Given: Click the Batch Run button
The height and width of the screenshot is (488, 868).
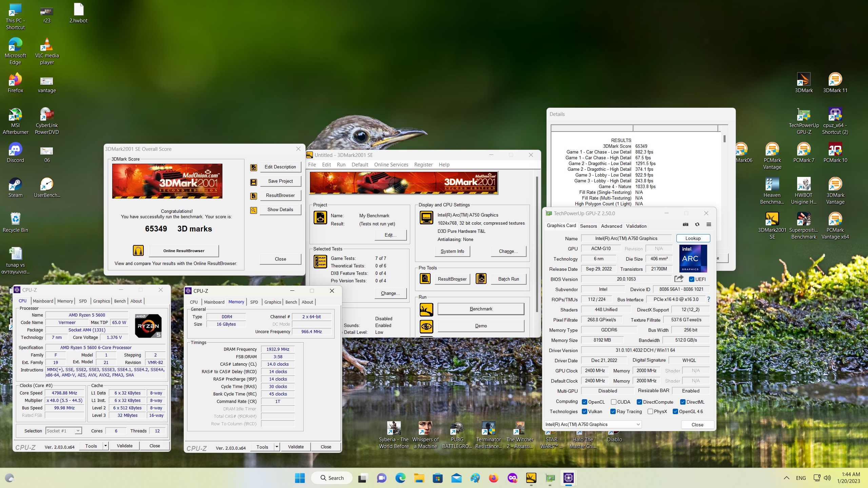Looking at the screenshot, I should 508,279.
